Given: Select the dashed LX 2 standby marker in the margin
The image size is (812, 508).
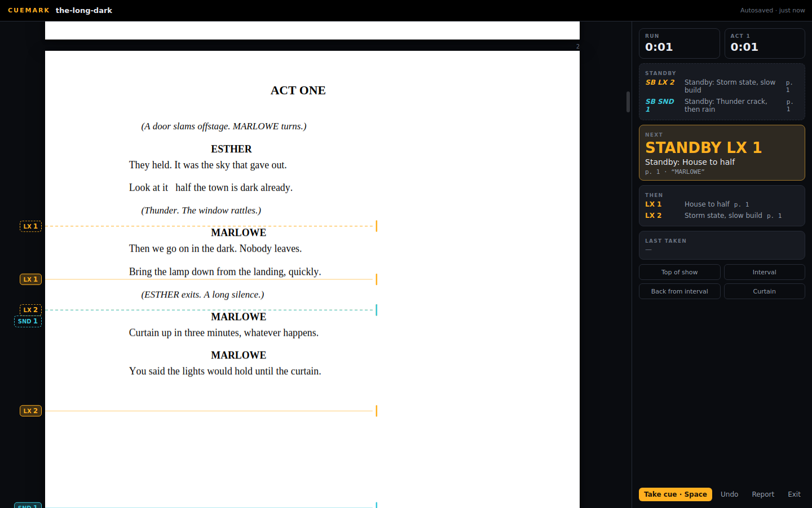Looking at the screenshot, I should click(x=30, y=310).
